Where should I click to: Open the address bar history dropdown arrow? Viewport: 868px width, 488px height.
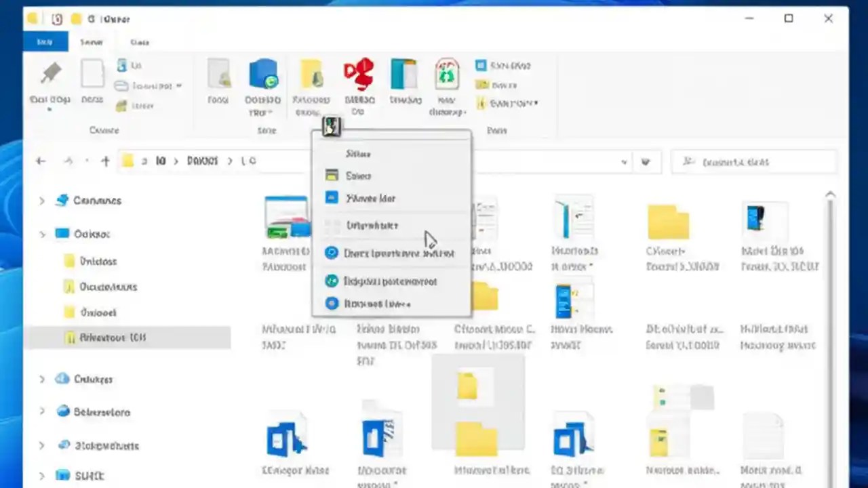click(624, 162)
